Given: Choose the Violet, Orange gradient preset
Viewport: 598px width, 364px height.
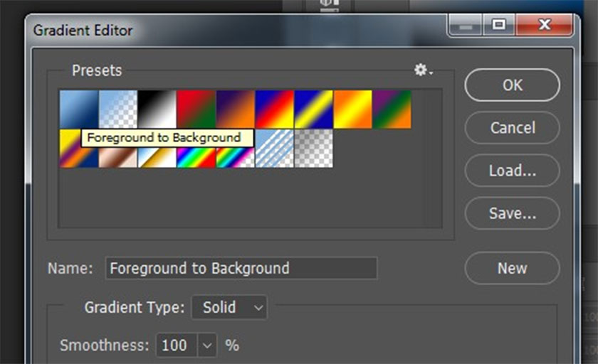Looking at the screenshot, I should tap(236, 109).
